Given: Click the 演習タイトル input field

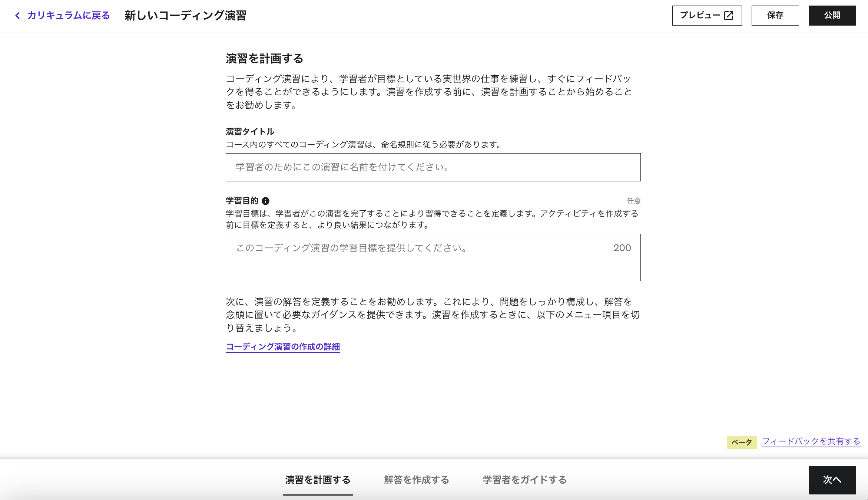Looking at the screenshot, I should [433, 167].
